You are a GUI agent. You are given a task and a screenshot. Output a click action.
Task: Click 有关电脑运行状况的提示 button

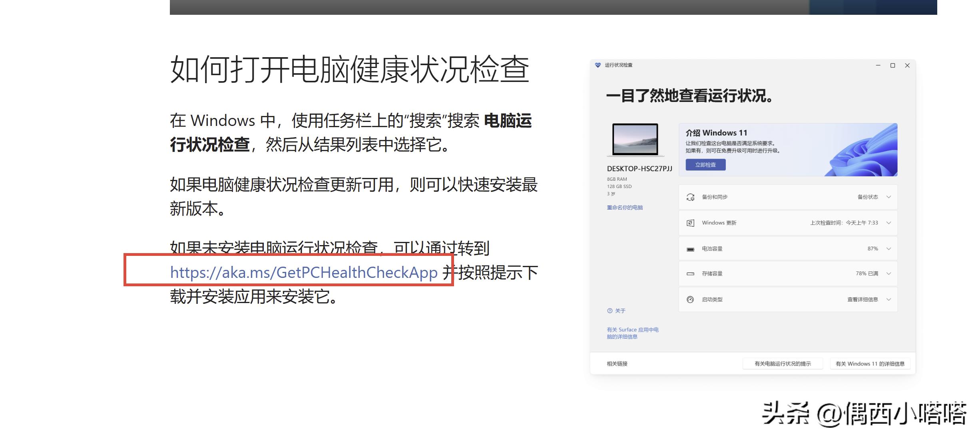pyautogui.click(x=783, y=363)
